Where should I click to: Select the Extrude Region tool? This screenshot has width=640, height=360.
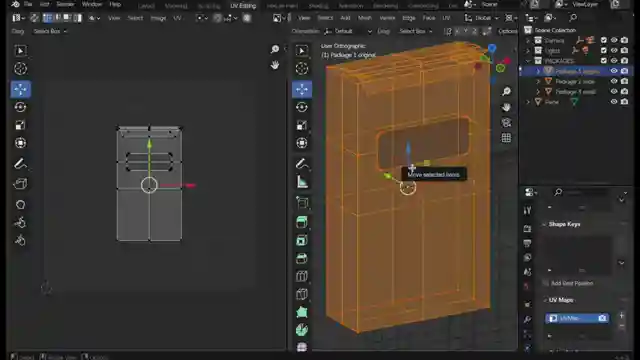[x=302, y=222]
